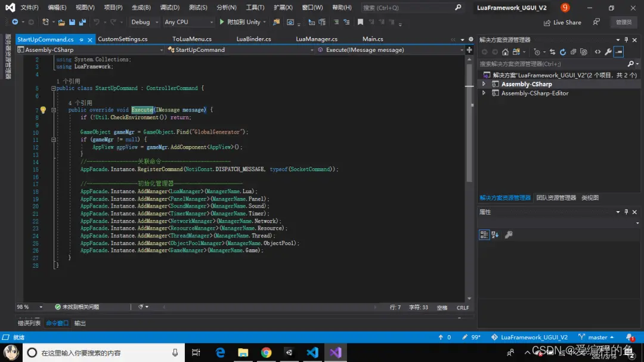
Task: Toggle categorized view in Properties panel
Action: click(484, 235)
